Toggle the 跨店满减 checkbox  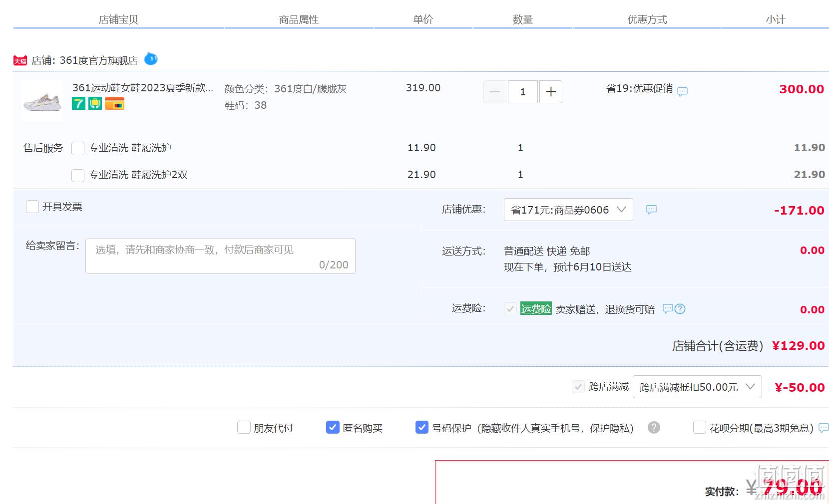click(x=578, y=387)
